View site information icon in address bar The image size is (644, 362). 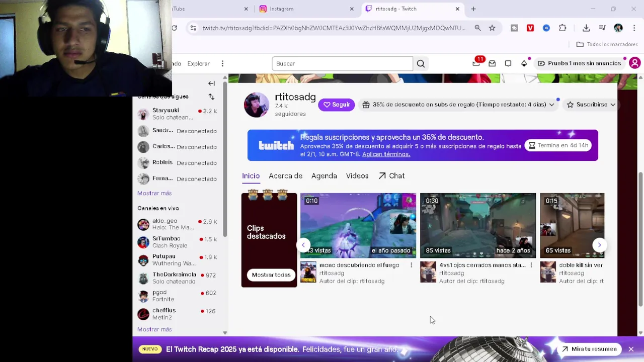pos(193,28)
